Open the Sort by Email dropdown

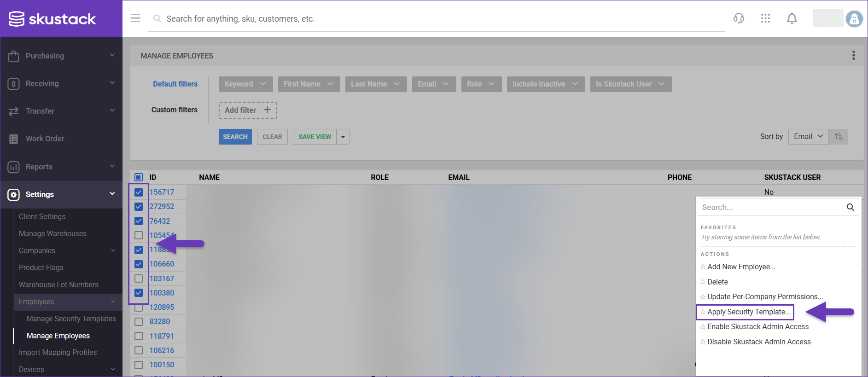pyautogui.click(x=808, y=137)
